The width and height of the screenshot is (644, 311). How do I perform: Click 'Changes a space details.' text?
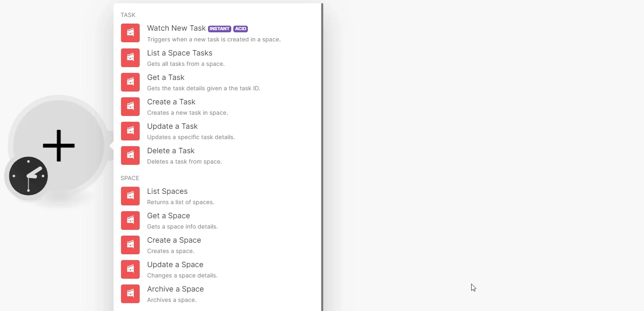tap(182, 275)
